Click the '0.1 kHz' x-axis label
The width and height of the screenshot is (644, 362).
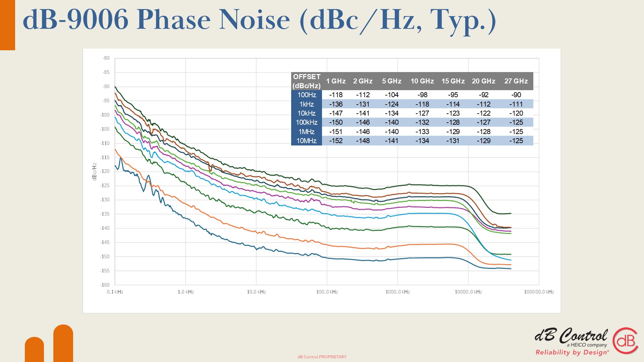[115, 292]
